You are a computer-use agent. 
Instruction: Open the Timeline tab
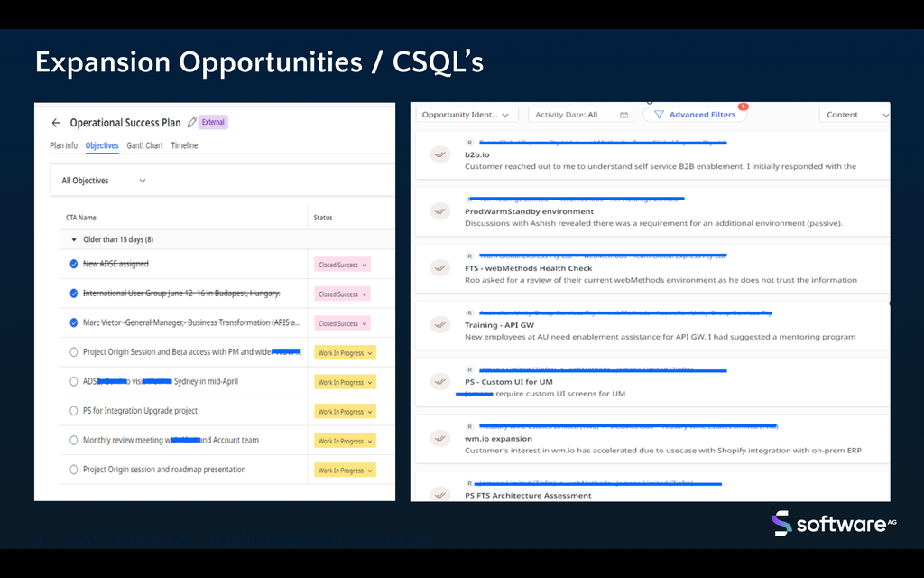click(x=184, y=145)
